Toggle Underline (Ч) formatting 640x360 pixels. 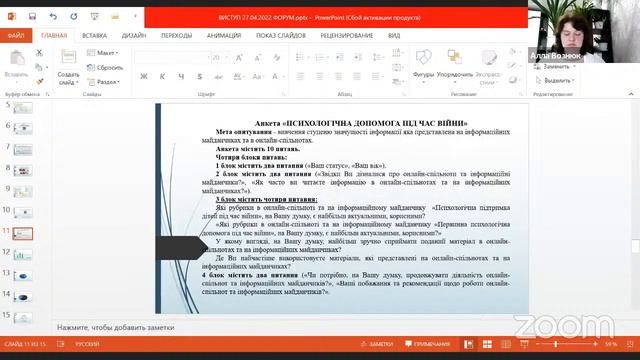pyautogui.click(x=181, y=76)
